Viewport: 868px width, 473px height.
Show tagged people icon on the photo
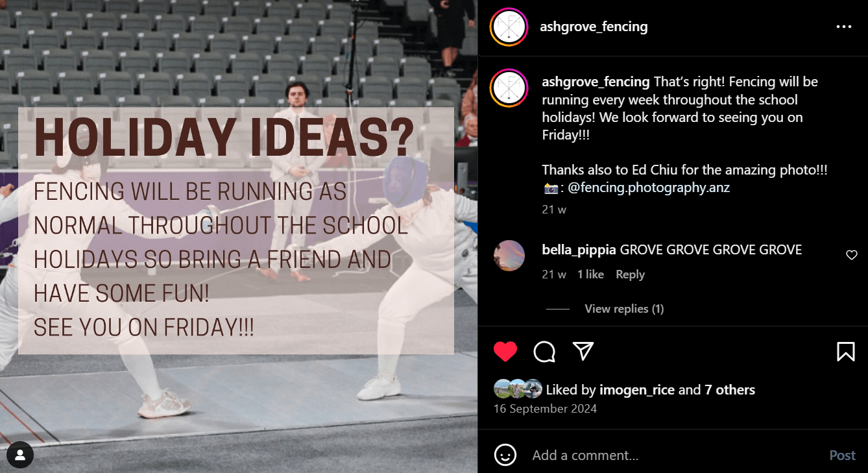tap(20, 455)
